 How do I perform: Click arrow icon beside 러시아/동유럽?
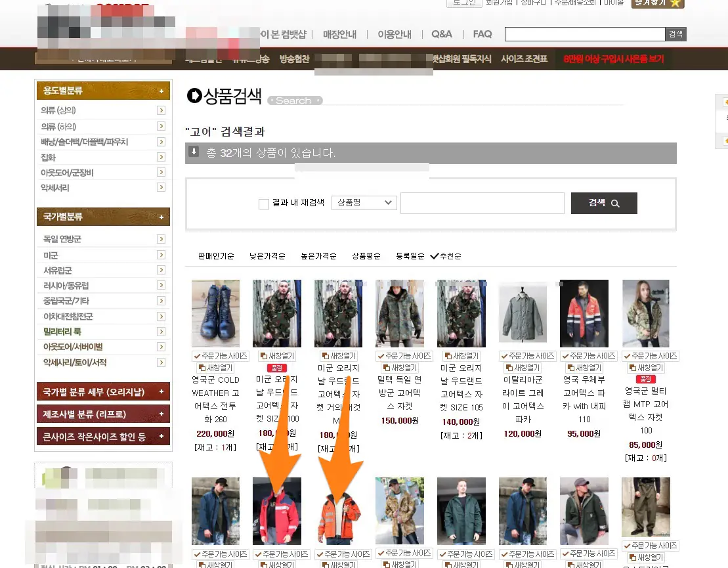[x=161, y=286]
